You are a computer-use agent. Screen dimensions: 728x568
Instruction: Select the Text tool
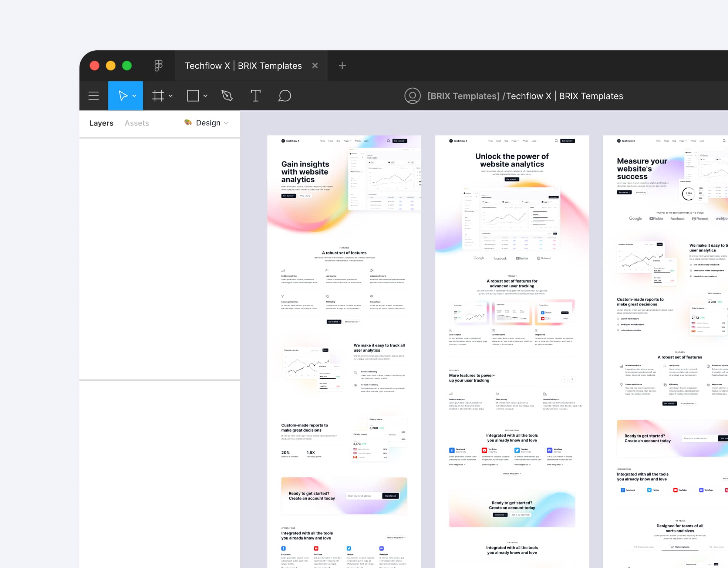pyautogui.click(x=256, y=96)
